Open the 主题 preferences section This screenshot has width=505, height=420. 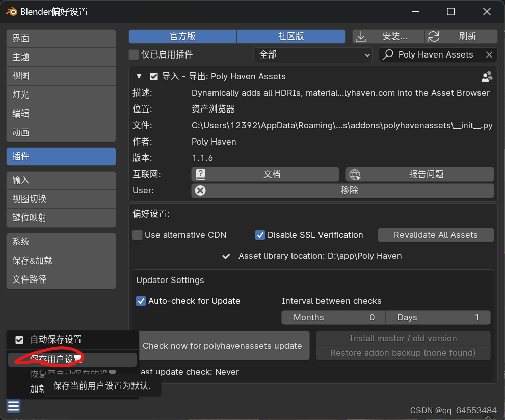click(61, 57)
